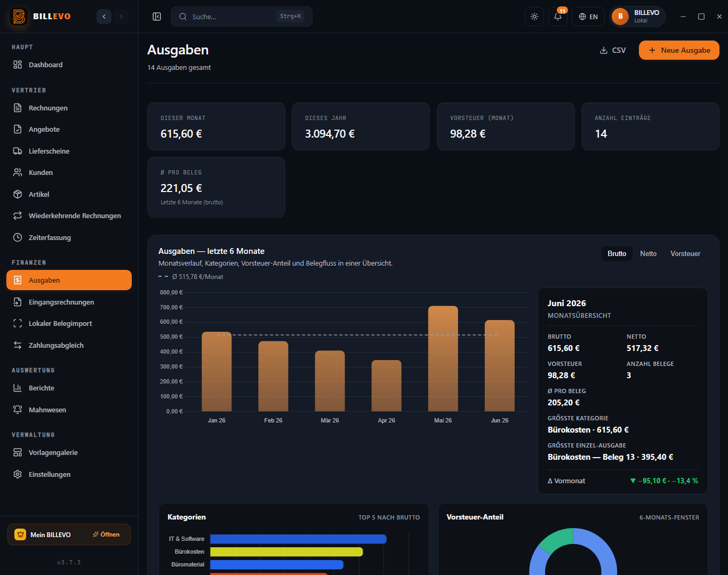Click the Mahnwesen bell icon
This screenshot has height=575, width=728.
point(18,410)
